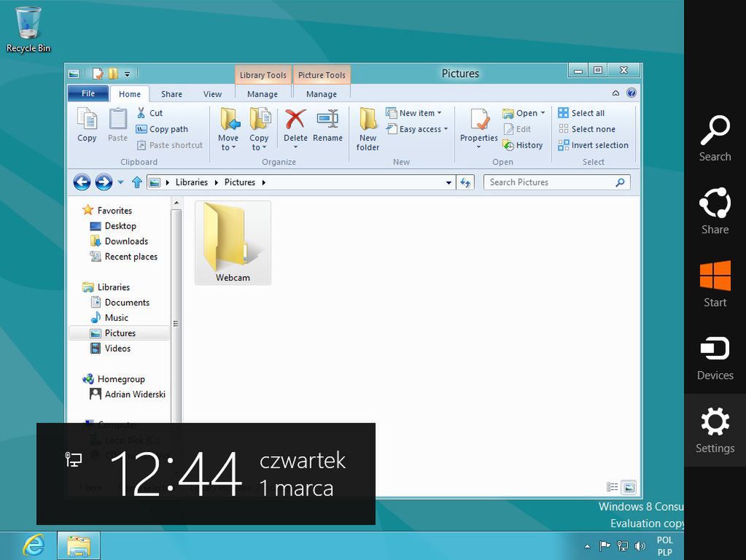The height and width of the screenshot is (560, 746).
Task: Open the recent locations dropdown arrow
Action: (121, 182)
